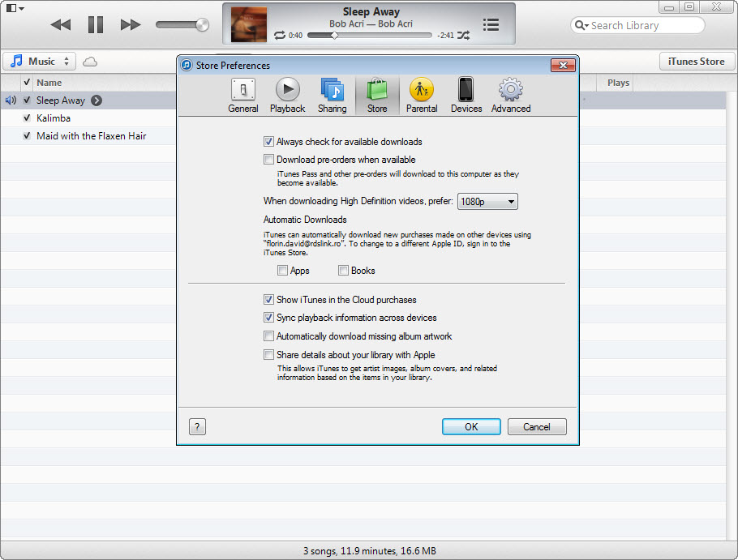This screenshot has height=560, width=738.
Task: Click the previous track rewind button
Action: pos(61,24)
